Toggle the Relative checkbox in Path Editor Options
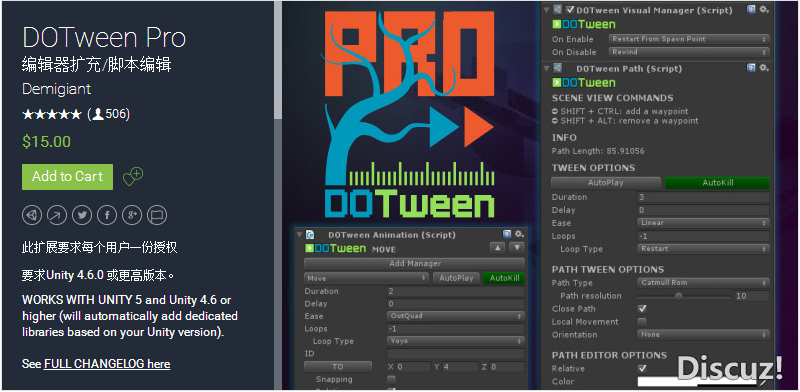This screenshot has width=800, height=392. (642, 368)
